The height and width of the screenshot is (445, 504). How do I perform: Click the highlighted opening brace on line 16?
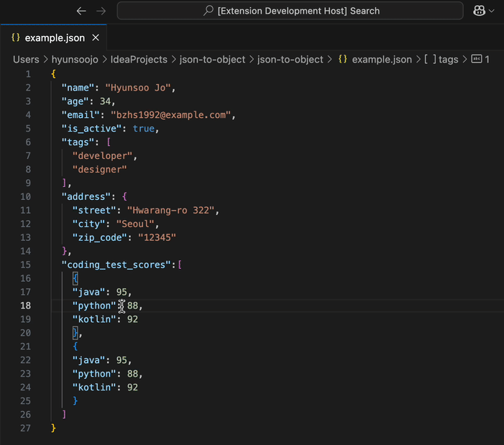pos(75,278)
